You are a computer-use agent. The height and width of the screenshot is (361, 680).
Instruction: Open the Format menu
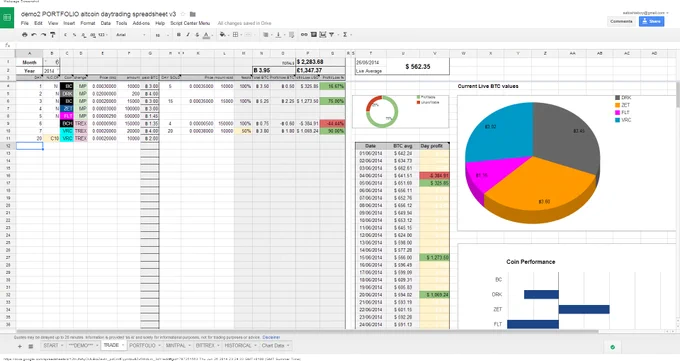pyautogui.click(x=88, y=23)
